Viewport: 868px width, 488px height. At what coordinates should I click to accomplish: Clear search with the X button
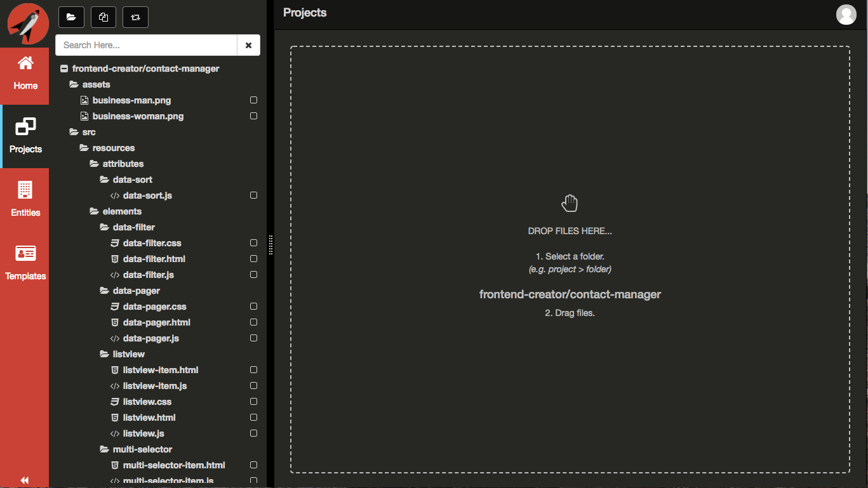tap(248, 45)
